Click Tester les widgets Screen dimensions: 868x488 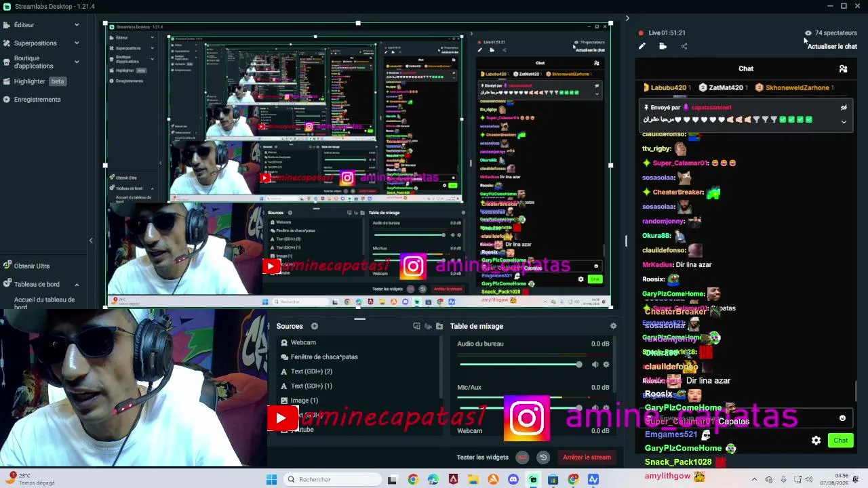pos(482,457)
